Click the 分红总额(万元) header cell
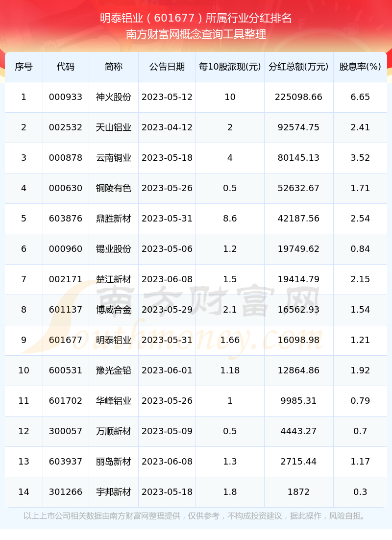Image resolution: width=392 pixels, height=540 pixels. 298,67
